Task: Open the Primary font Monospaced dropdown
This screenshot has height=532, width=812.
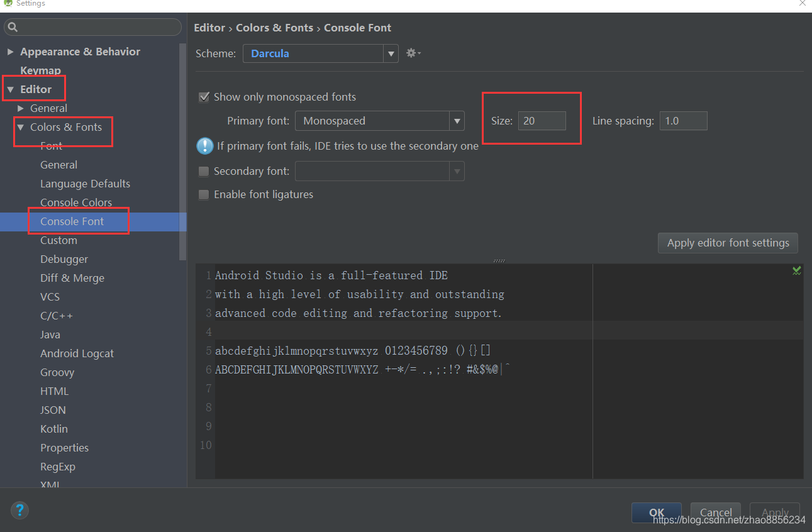Action: 380,121
